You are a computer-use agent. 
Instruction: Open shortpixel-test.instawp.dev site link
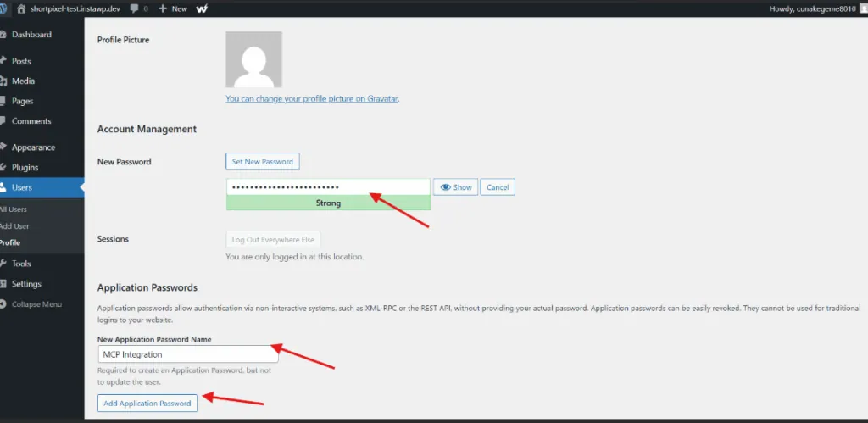tap(75, 8)
